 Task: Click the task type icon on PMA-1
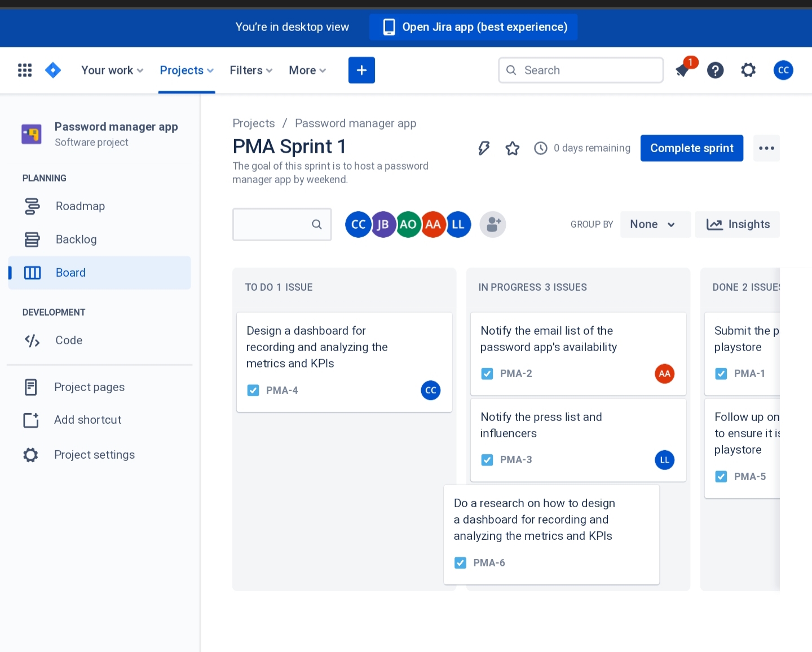(x=721, y=373)
